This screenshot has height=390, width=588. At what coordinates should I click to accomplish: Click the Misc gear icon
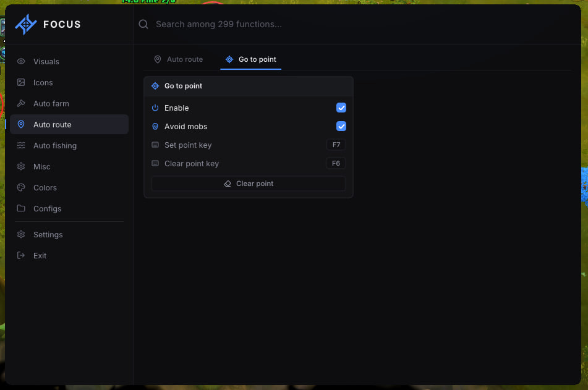click(x=21, y=166)
